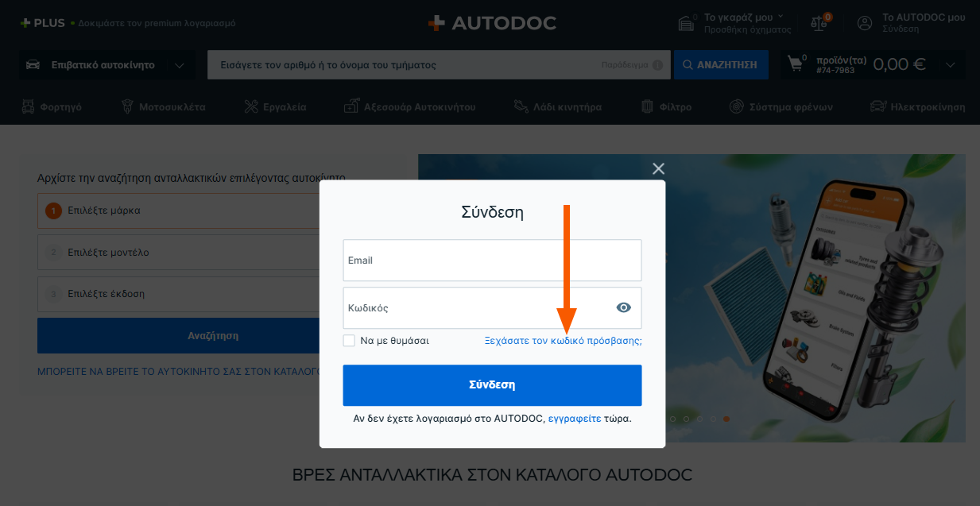Click the brake disc icon
Viewport: 980px width, 506px height.
point(737,106)
